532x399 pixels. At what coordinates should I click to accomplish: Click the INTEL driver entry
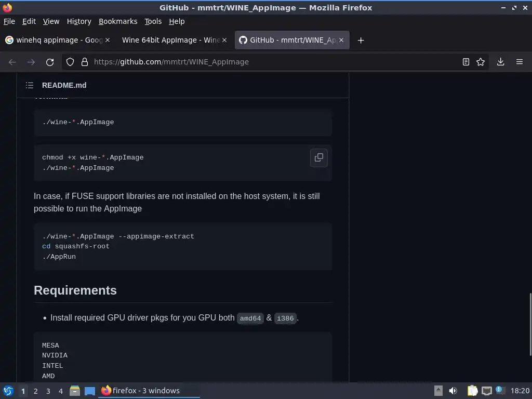pyautogui.click(x=52, y=366)
